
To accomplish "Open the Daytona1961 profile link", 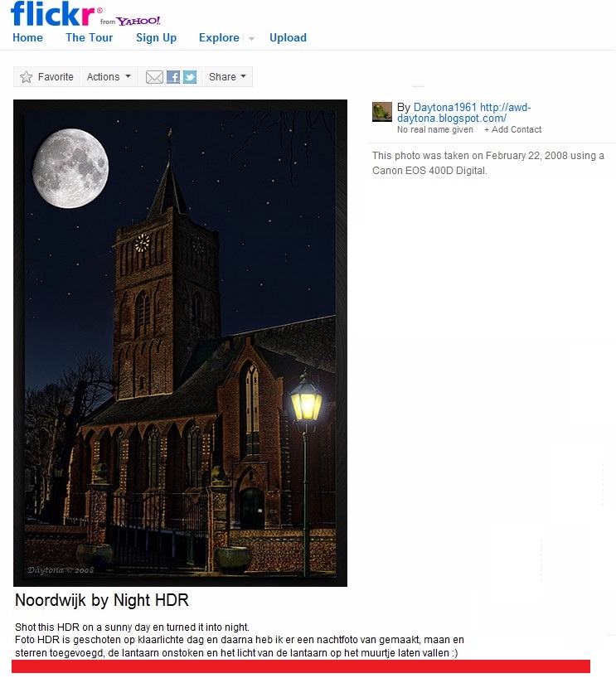I will coord(444,107).
